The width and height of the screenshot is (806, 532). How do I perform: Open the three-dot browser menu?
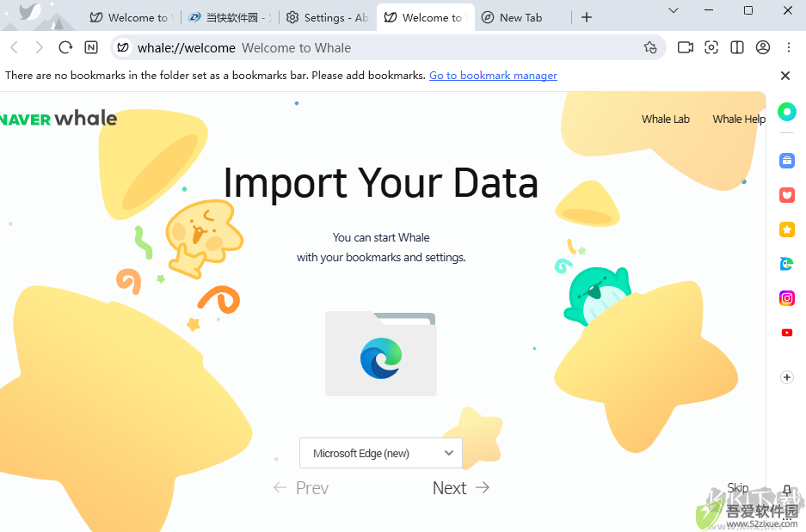[x=791, y=48]
